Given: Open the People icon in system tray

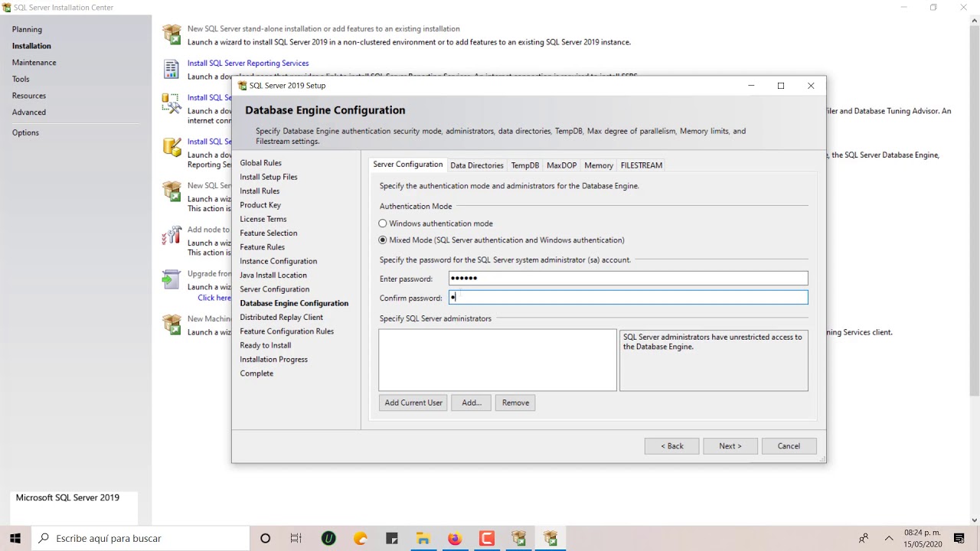Looking at the screenshot, I should tap(864, 538).
